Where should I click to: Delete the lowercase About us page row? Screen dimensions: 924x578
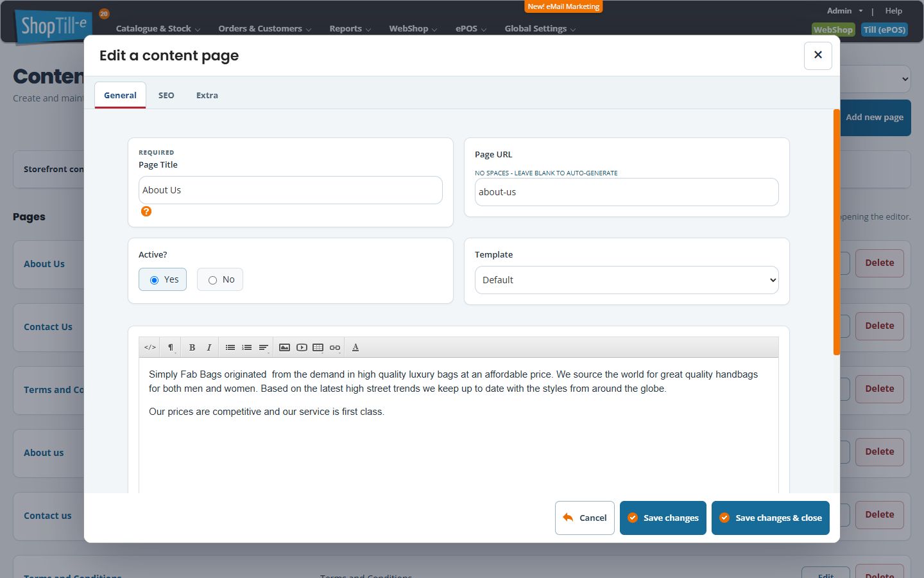[x=879, y=451]
